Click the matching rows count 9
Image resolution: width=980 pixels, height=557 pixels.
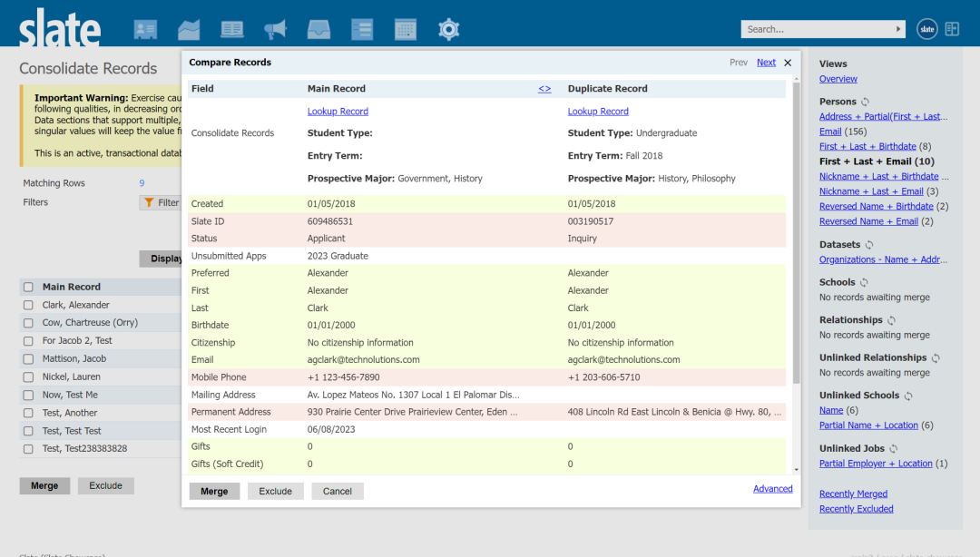(142, 183)
